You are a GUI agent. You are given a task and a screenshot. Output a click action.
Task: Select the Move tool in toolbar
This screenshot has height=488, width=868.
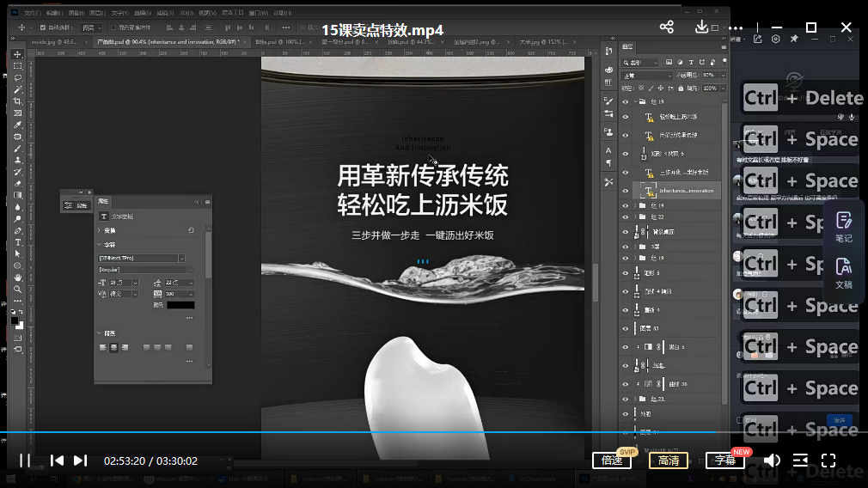[x=18, y=54]
